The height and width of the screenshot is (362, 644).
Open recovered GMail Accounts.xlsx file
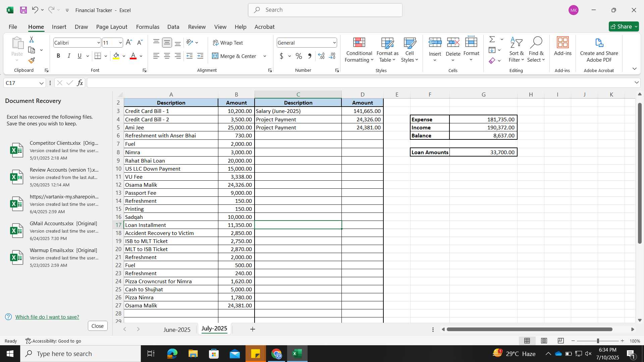[x=55, y=231]
